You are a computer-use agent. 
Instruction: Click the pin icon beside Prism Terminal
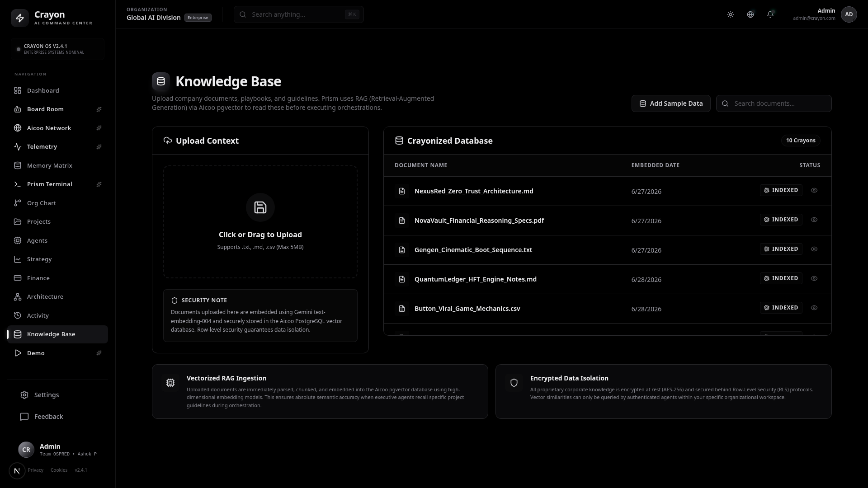pyautogui.click(x=99, y=184)
